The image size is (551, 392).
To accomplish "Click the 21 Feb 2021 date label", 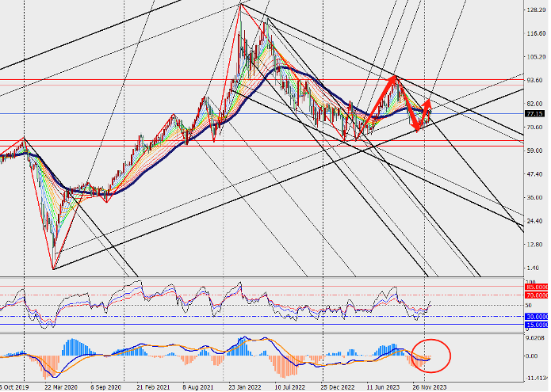I will pyautogui.click(x=151, y=387).
